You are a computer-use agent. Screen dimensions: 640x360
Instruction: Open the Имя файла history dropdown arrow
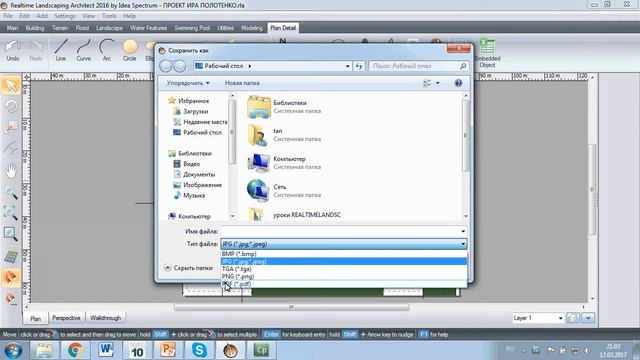463,231
